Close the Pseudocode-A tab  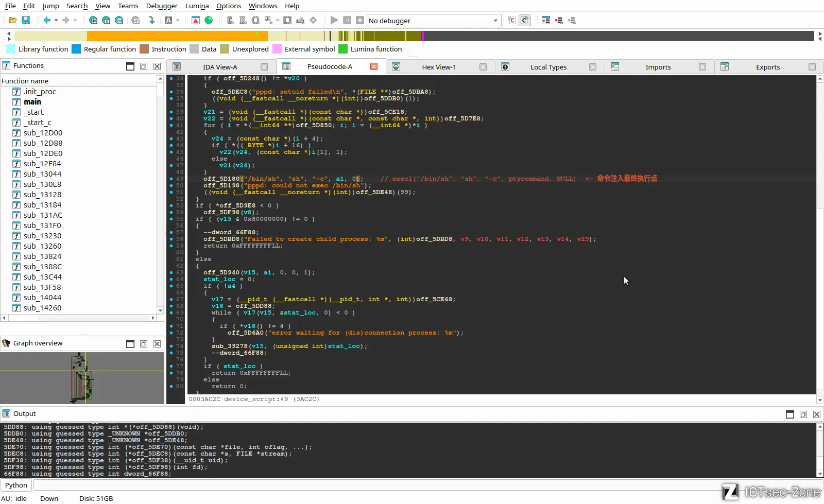click(x=374, y=66)
